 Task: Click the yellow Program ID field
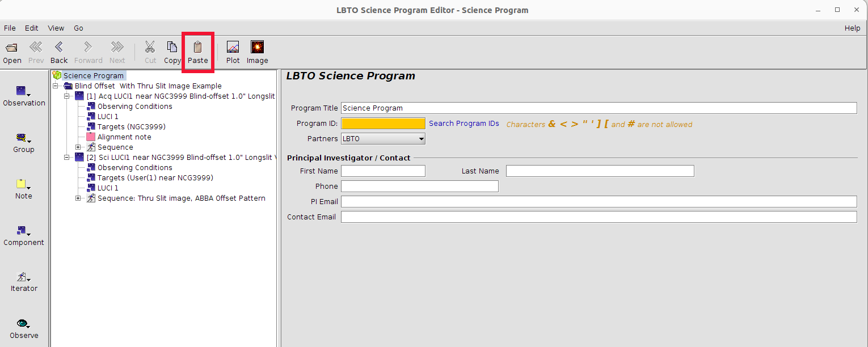pos(383,124)
